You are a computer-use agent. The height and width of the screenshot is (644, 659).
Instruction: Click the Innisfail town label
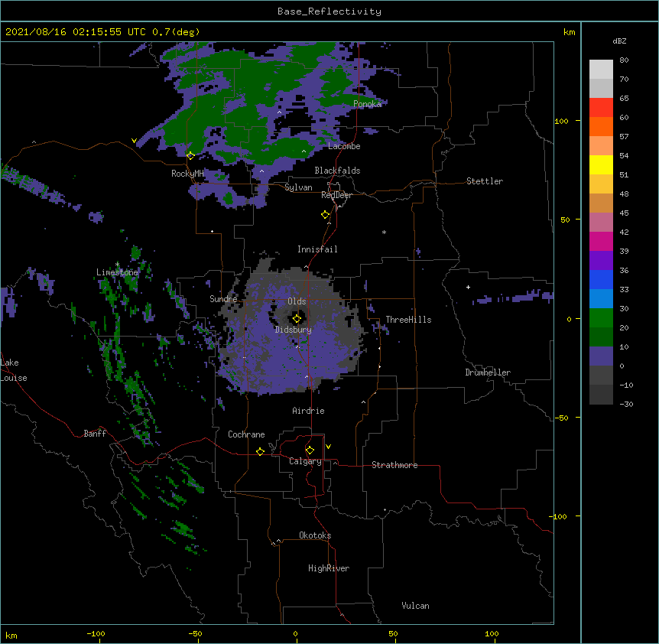(x=317, y=249)
